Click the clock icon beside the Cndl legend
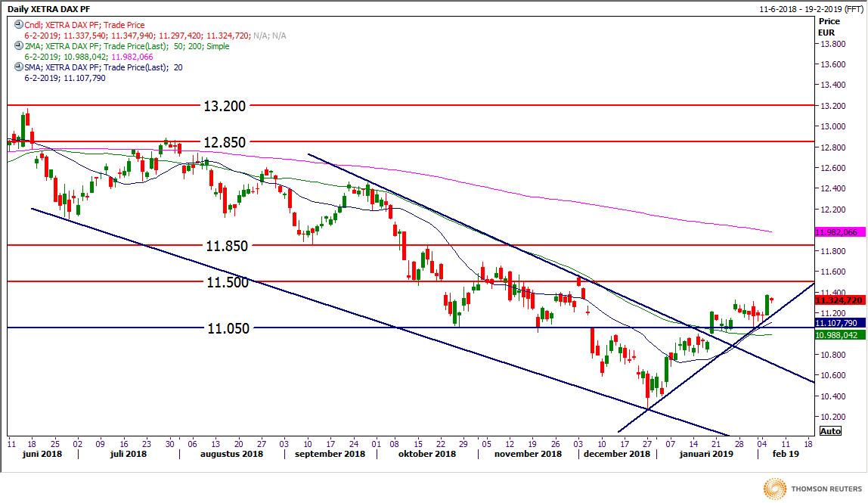The height and width of the screenshot is (503, 868). point(19,24)
